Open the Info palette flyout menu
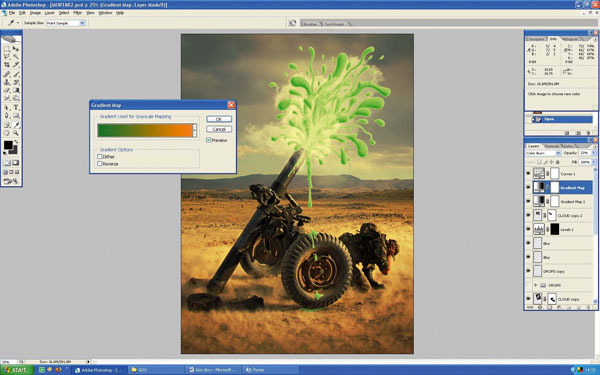 click(595, 39)
